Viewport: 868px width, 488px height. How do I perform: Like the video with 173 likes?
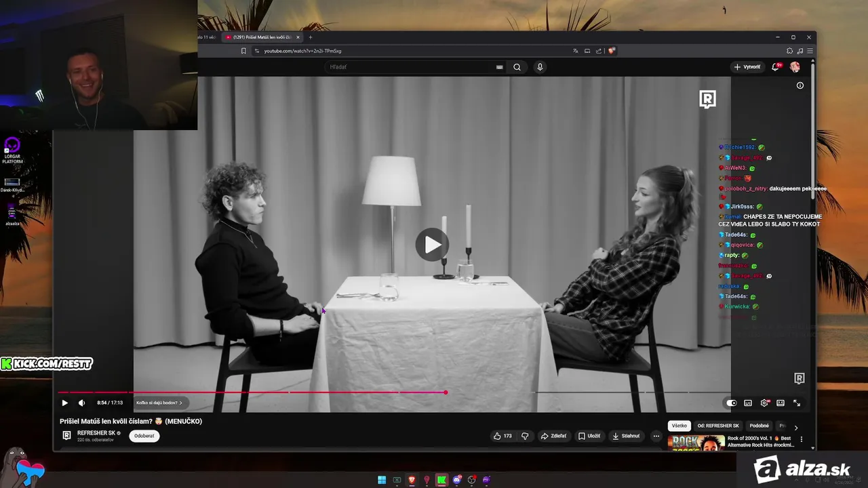pos(502,436)
